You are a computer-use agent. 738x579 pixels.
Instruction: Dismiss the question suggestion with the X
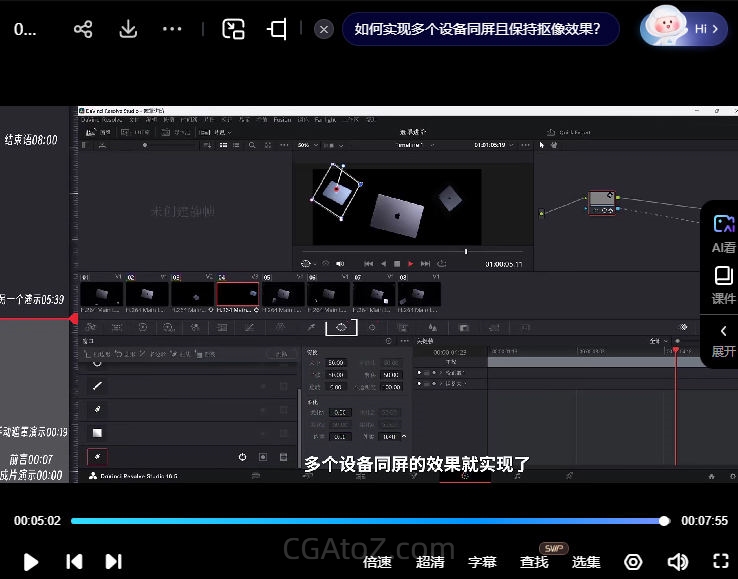tap(324, 29)
